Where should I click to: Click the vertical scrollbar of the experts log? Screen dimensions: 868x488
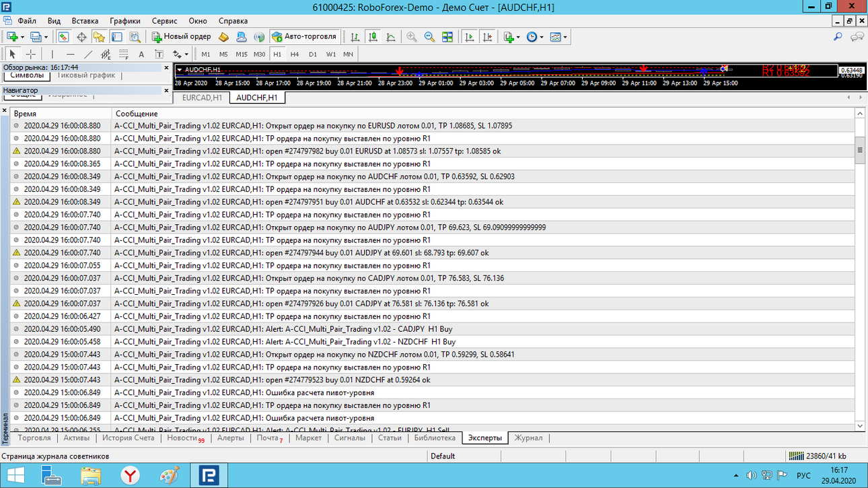(x=859, y=270)
